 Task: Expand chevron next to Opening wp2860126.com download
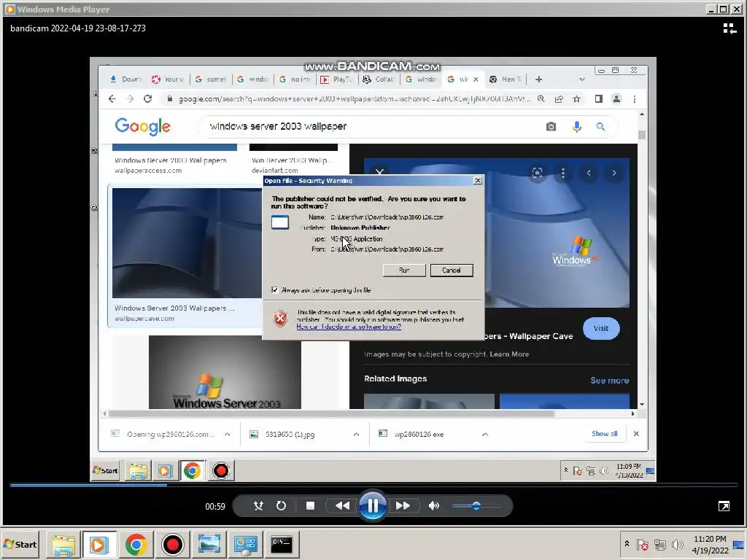point(228,435)
